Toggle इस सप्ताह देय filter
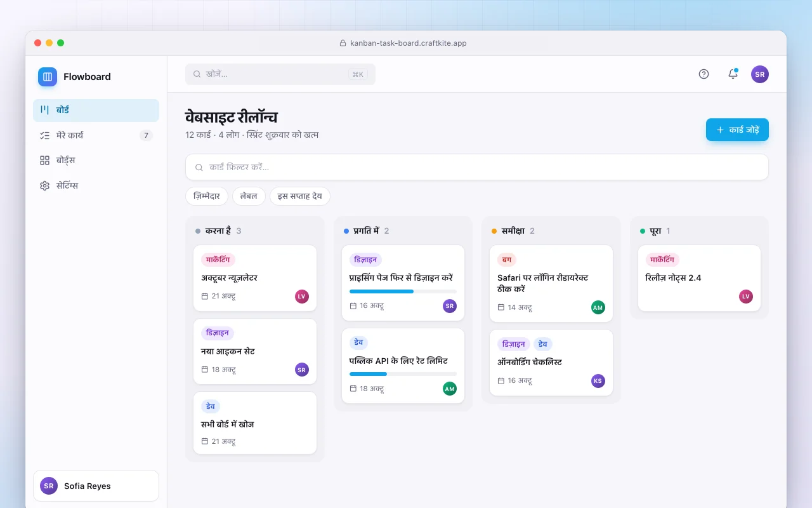Screen dimensions: 812x508 pos(300,196)
